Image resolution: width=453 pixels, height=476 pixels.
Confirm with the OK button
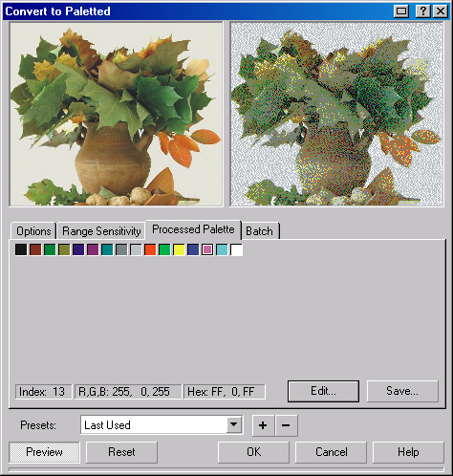tap(253, 452)
